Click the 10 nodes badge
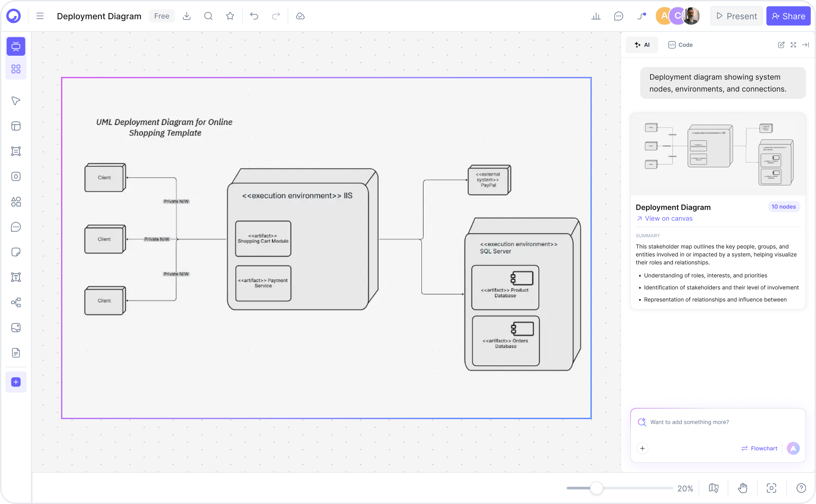Screen dimensions: 816x504 click(783, 207)
